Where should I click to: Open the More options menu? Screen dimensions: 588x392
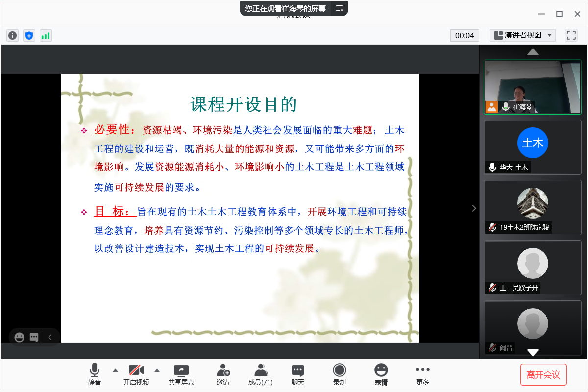[x=422, y=374]
